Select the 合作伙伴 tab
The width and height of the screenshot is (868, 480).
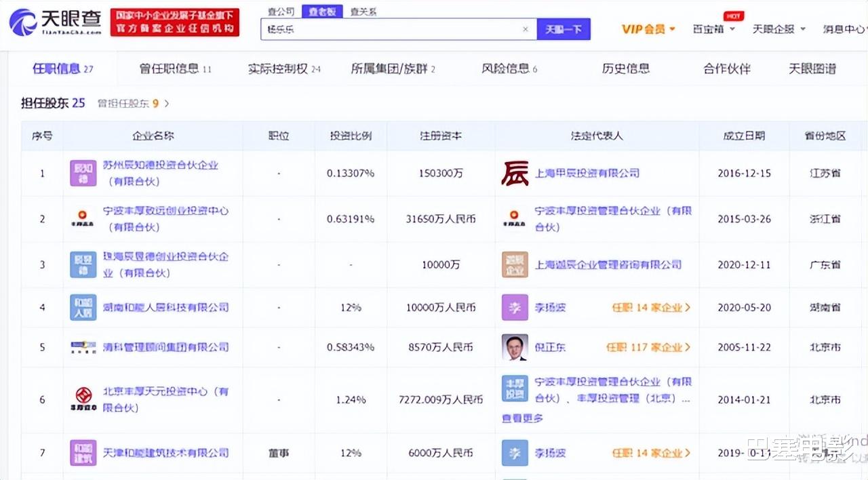727,68
